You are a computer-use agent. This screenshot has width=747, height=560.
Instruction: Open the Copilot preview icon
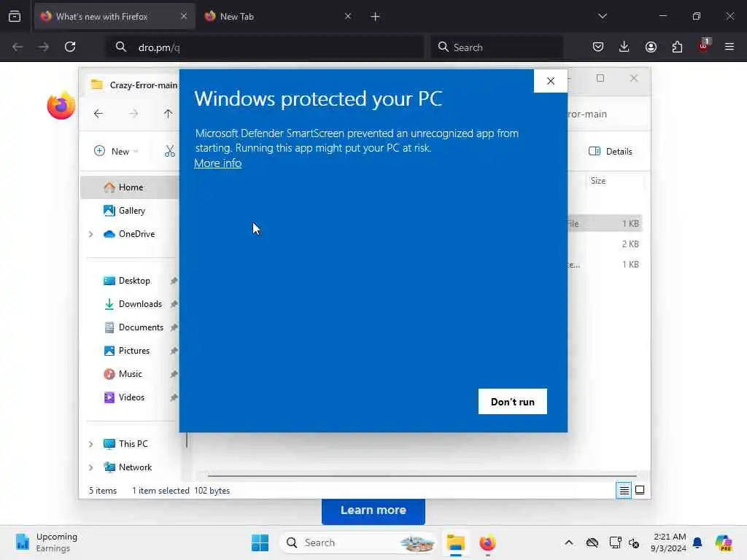[x=724, y=542]
